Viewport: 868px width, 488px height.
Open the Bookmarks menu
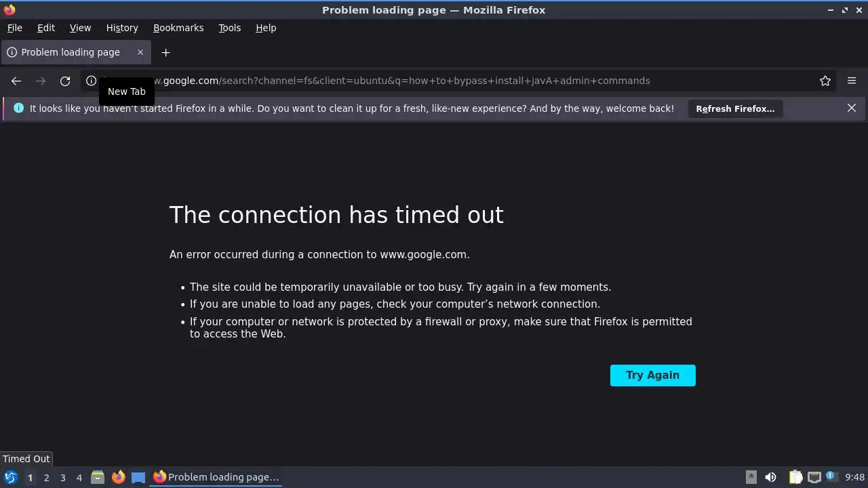click(178, 28)
